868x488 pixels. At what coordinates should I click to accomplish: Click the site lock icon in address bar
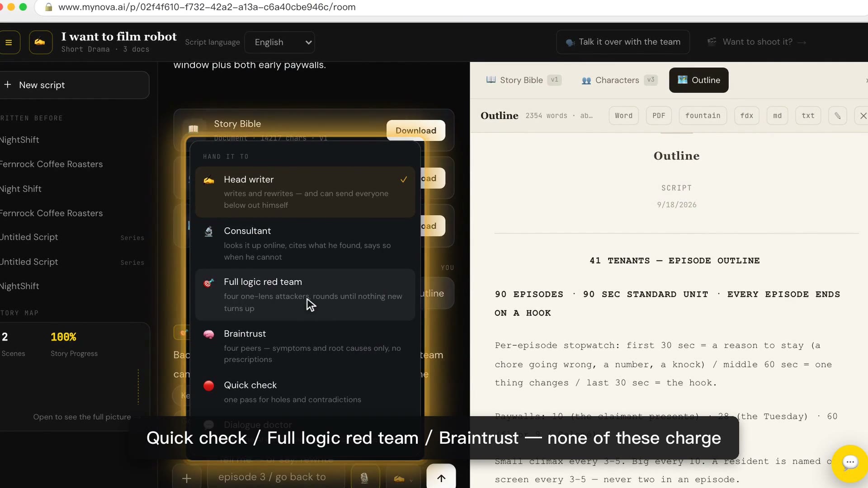click(48, 7)
